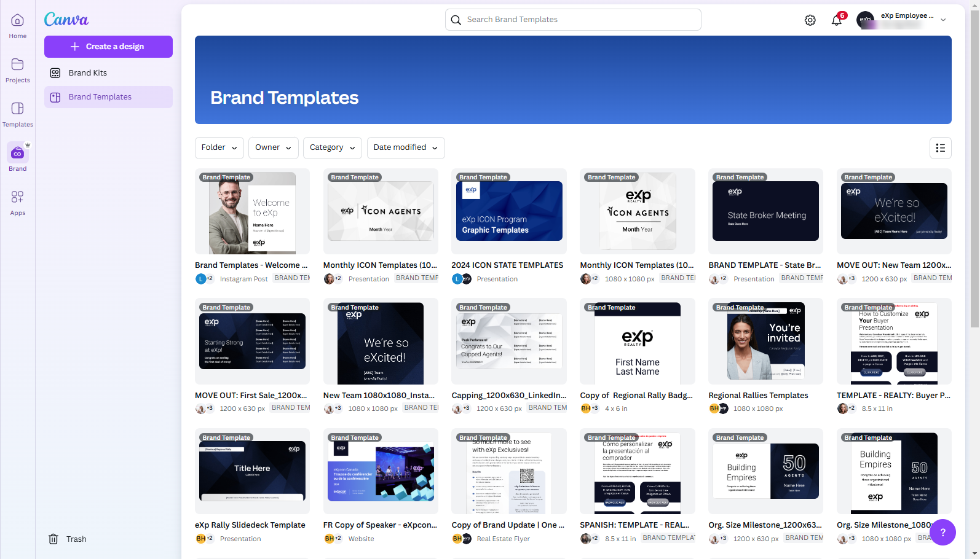Open First Name Last Name badge thumbnail

click(x=638, y=341)
